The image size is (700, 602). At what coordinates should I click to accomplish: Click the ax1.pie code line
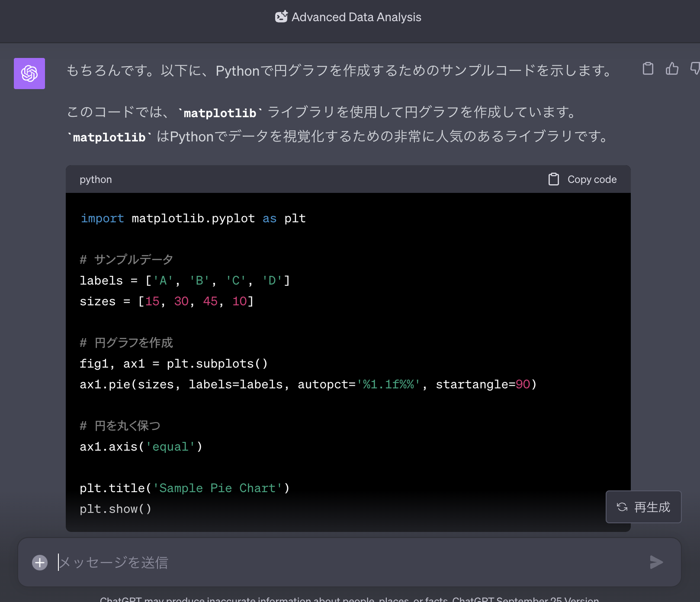click(x=308, y=384)
